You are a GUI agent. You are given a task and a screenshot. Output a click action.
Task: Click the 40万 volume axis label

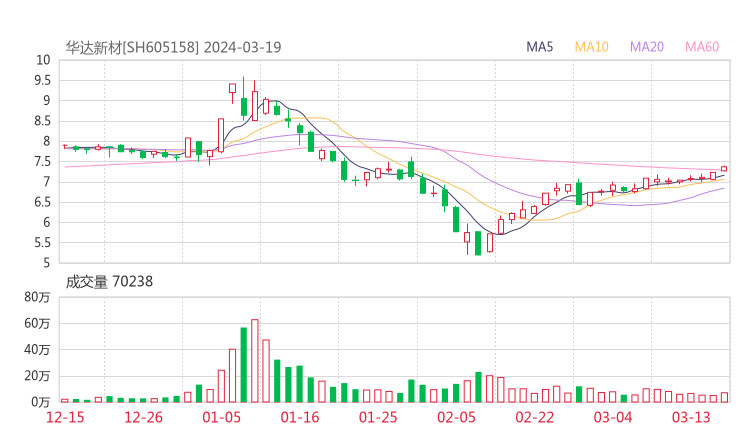[37, 350]
